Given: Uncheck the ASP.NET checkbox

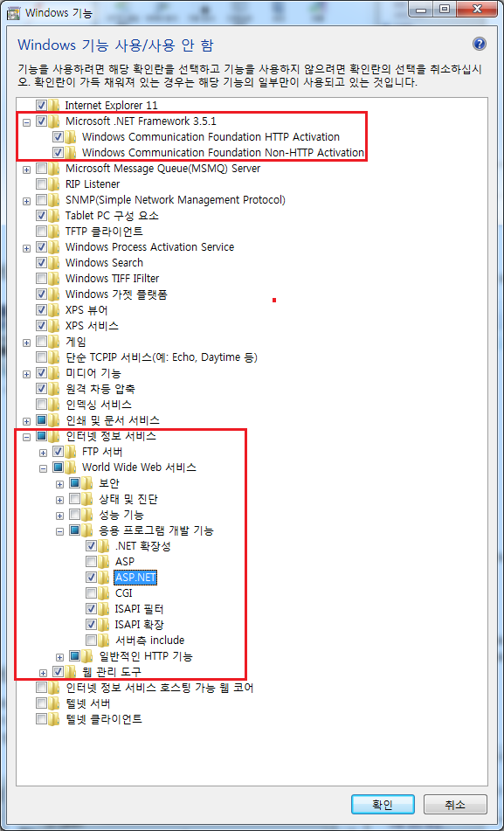Looking at the screenshot, I should (91, 577).
